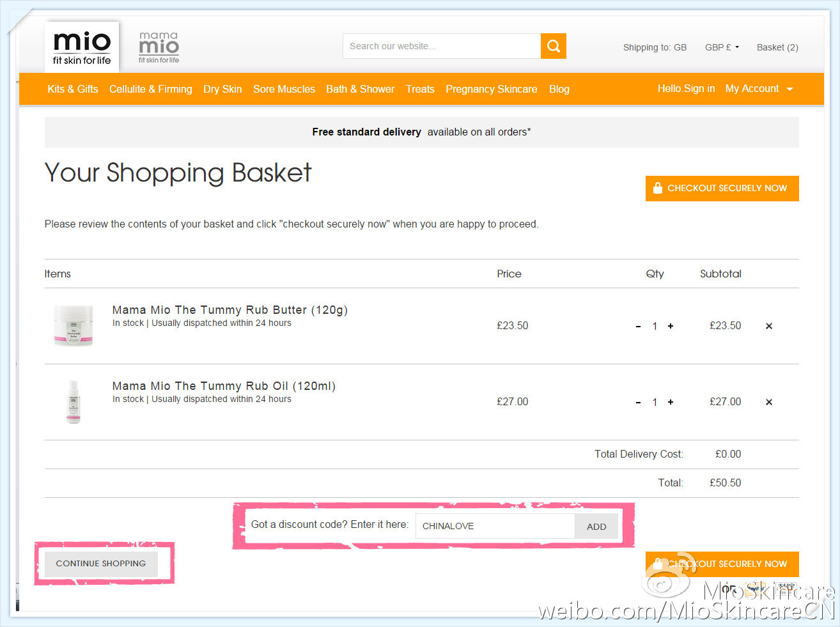The width and height of the screenshot is (840, 627).
Task: Click the Sign in link
Action: pos(700,89)
